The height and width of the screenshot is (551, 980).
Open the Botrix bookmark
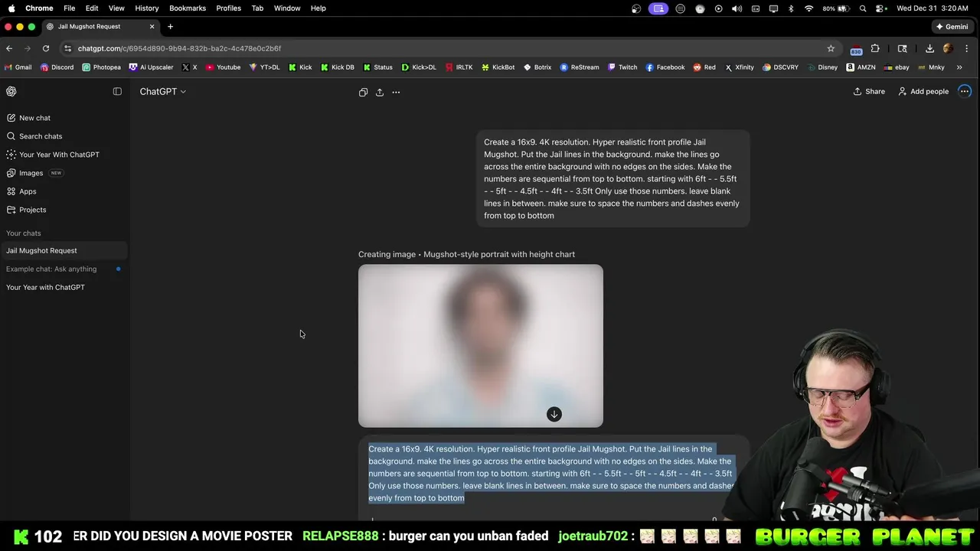click(x=537, y=67)
